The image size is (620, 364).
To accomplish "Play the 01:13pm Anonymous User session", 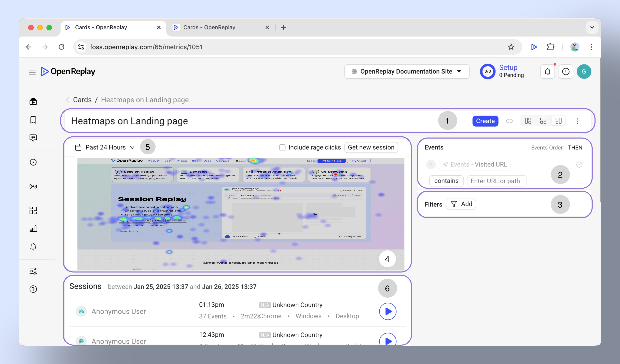I will [x=388, y=311].
